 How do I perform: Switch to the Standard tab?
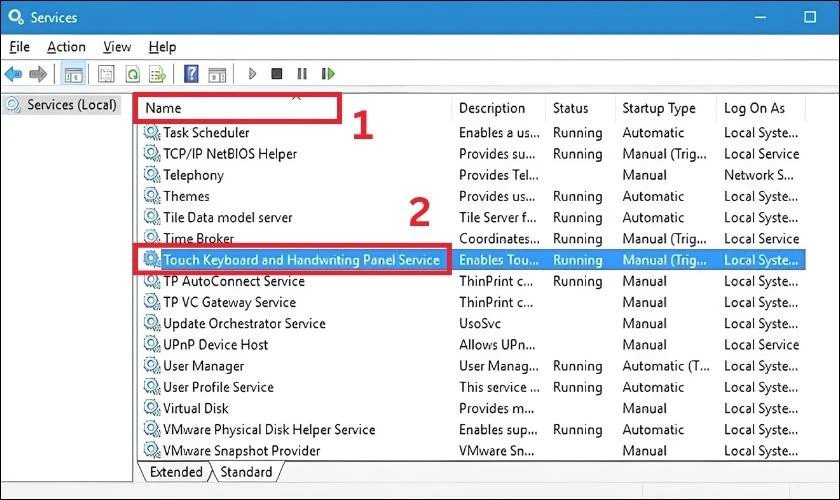(x=246, y=472)
